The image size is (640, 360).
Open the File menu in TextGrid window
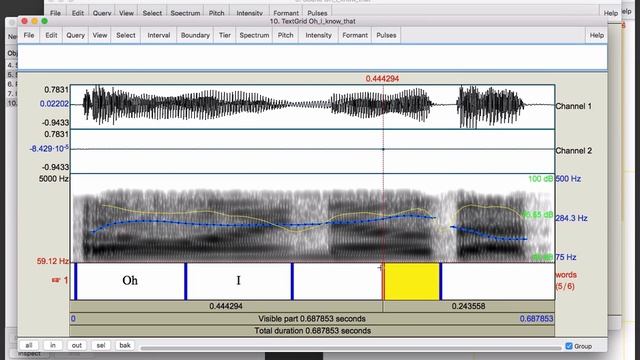29,35
